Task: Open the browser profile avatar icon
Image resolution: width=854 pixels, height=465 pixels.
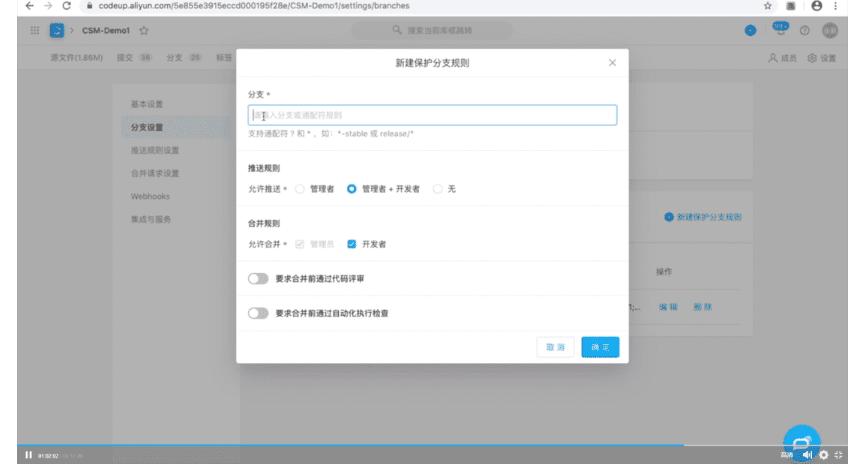Action: [x=816, y=5]
